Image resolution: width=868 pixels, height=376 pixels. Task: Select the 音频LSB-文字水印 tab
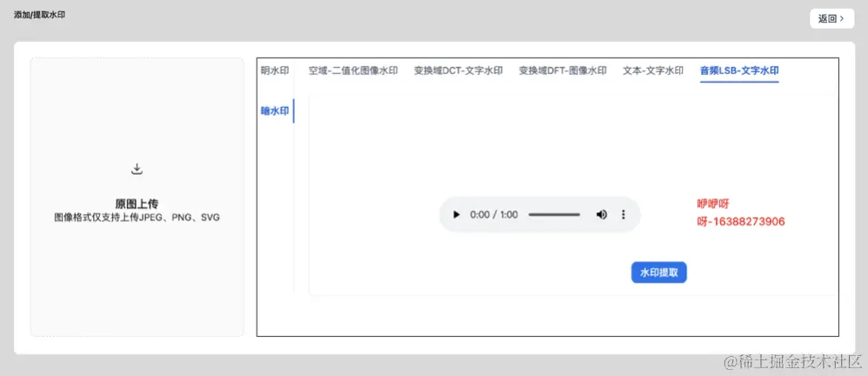(x=739, y=70)
